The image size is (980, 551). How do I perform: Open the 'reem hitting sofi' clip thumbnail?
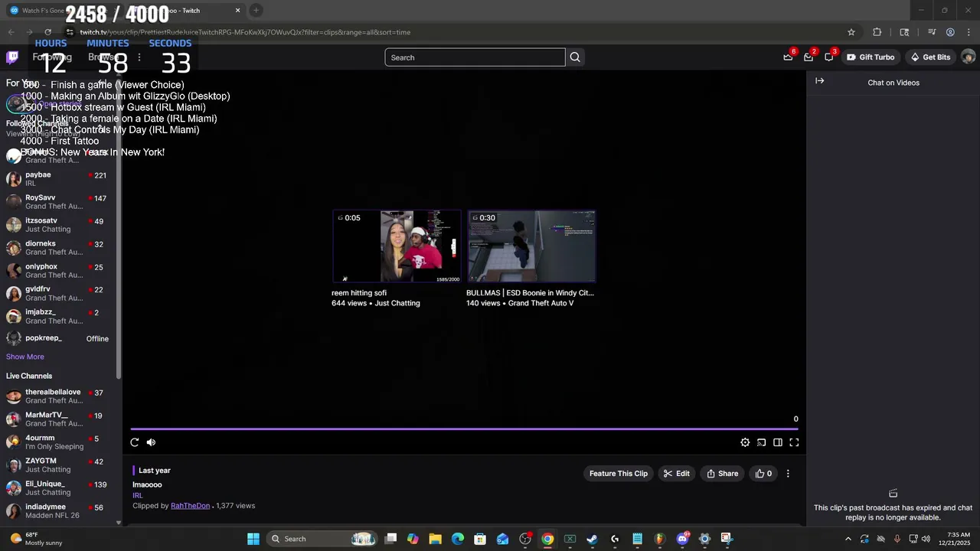point(397,246)
